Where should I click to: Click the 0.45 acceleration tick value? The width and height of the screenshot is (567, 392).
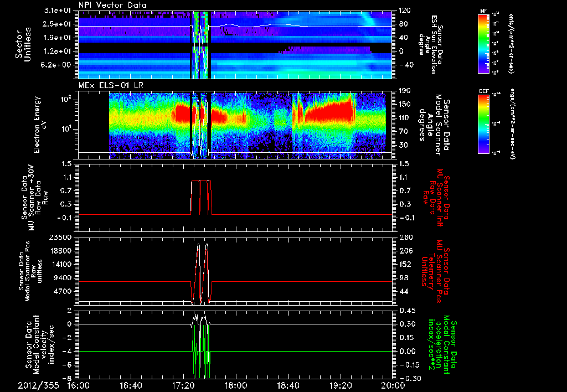(x=407, y=311)
